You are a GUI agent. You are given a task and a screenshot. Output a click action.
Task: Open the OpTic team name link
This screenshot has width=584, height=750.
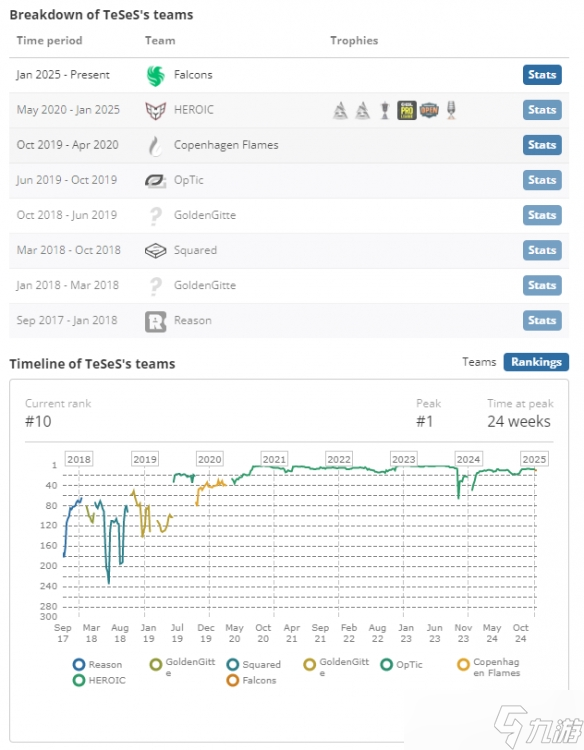(188, 180)
